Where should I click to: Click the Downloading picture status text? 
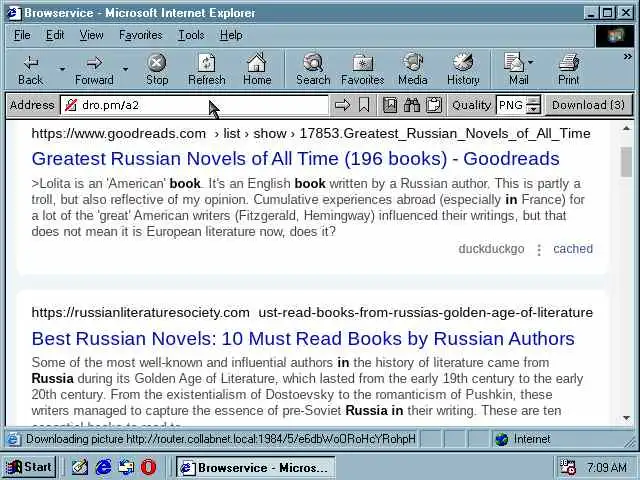click(220, 439)
